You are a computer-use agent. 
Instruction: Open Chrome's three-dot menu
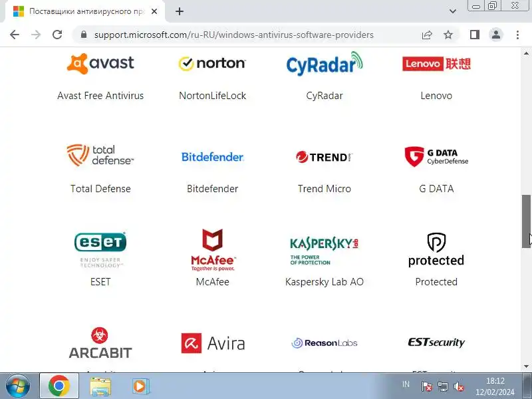point(517,35)
